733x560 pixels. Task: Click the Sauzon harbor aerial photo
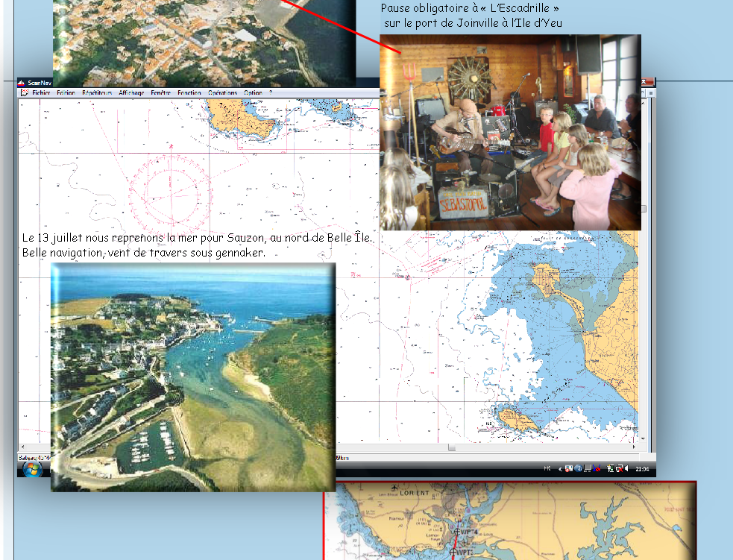[192, 377]
